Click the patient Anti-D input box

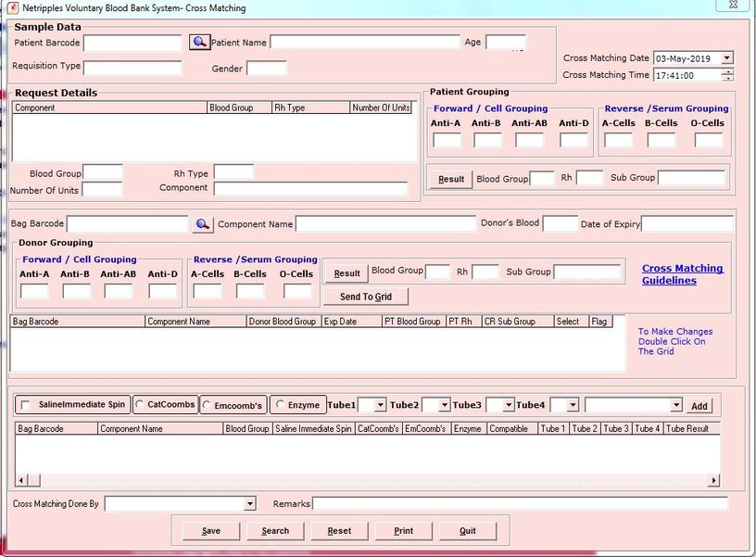[573, 140]
